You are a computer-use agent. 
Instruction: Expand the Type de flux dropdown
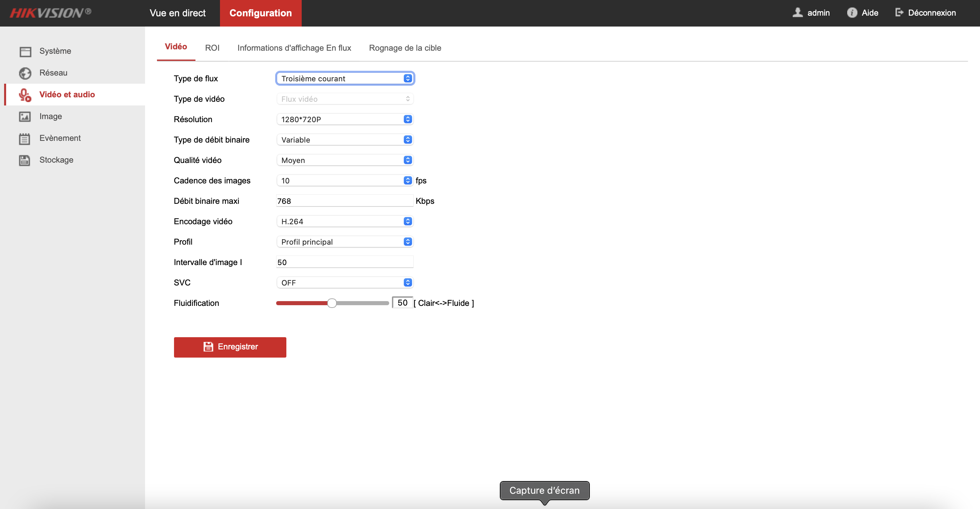(x=408, y=78)
